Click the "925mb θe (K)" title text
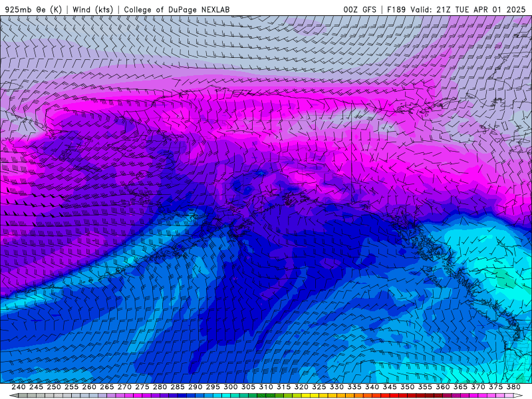Image resolution: width=532 pixels, height=399 pixels. point(33,9)
